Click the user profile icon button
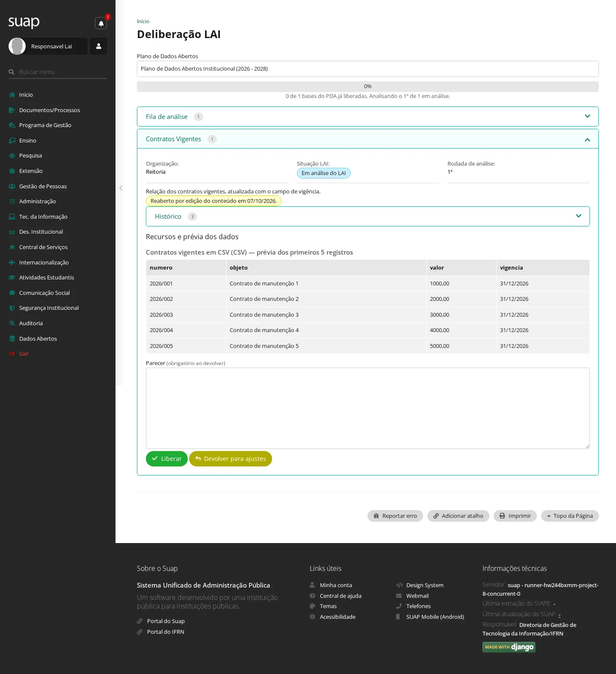This screenshot has width=616, height=674. (x=98, y=46)
